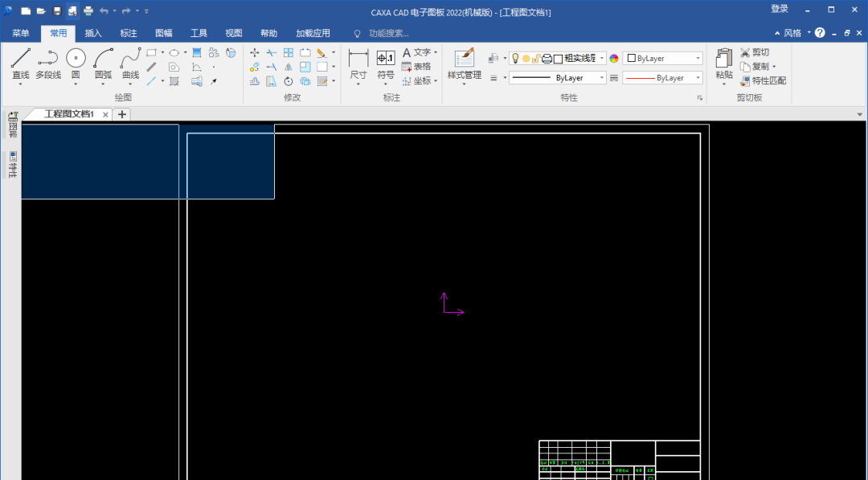Open the 视图 ribbon tab

pos(233,33)
